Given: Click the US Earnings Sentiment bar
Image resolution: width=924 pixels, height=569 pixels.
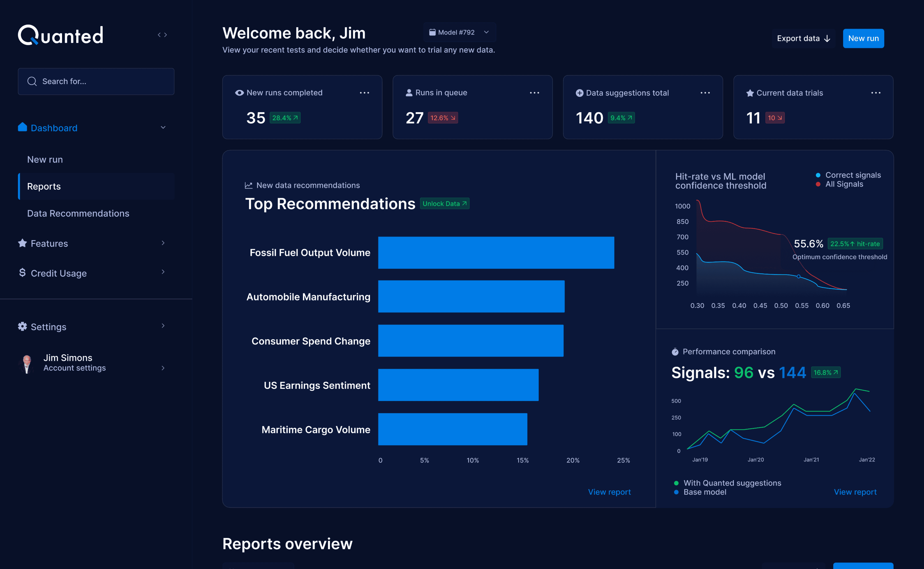Looking at the screenshot, I should tap(459, 385).
